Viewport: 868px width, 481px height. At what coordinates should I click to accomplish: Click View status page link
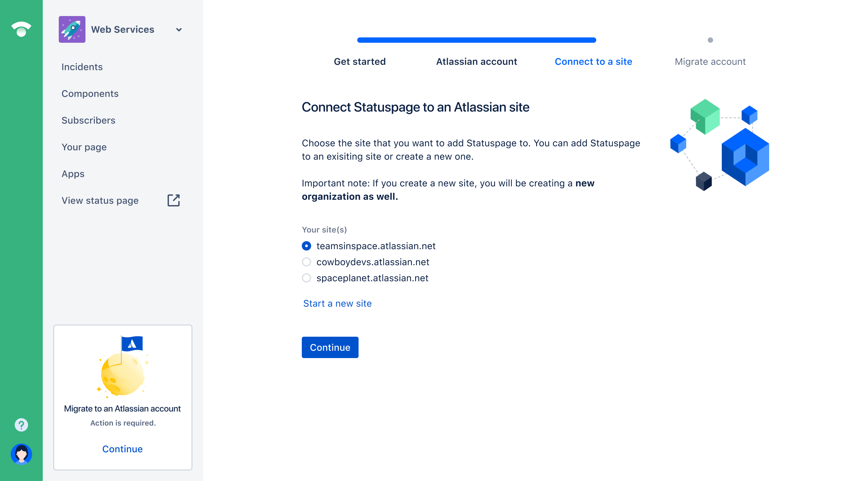click(x=100, y=200)
